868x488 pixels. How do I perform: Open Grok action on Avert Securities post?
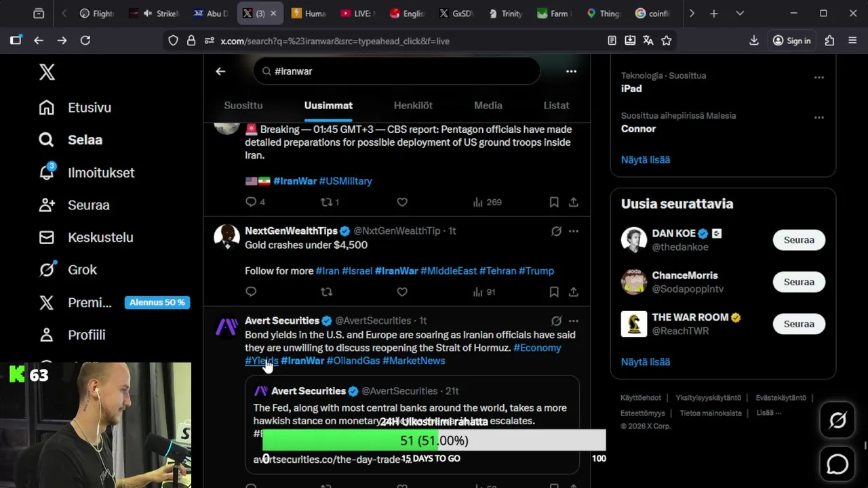pos(556,321)
